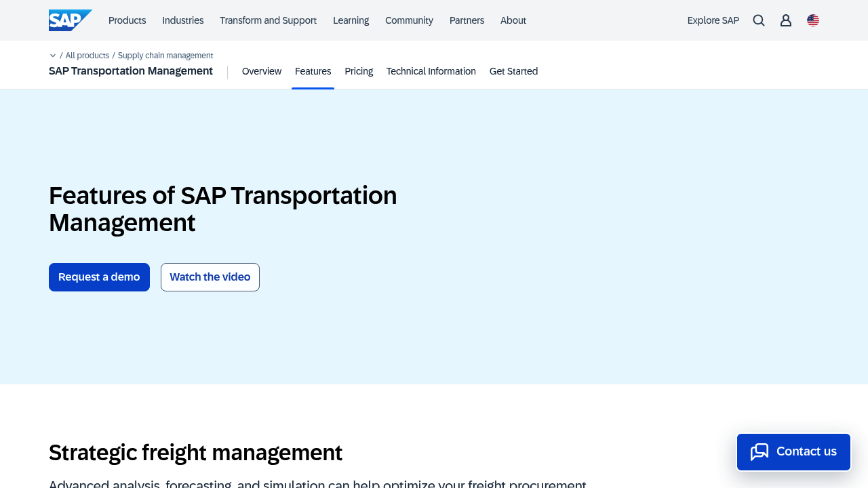The image size is (868, 488).
Task: Open the search magnifier icon
Action: pyautogui.click(x=759, y=20)
